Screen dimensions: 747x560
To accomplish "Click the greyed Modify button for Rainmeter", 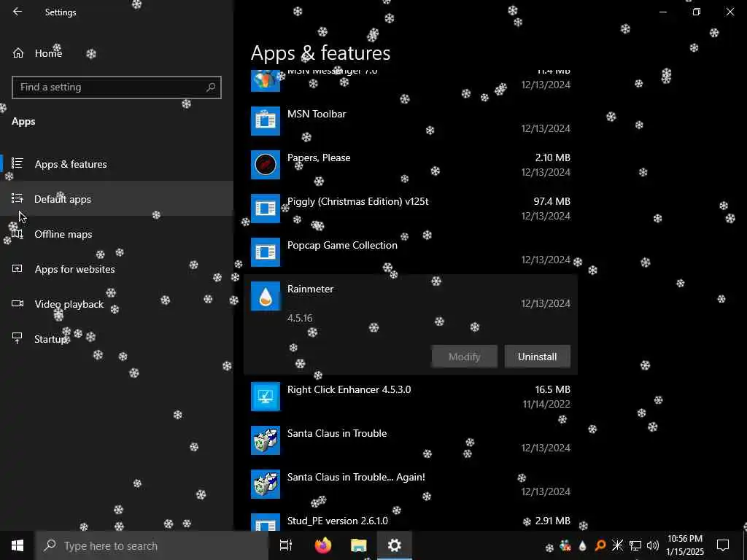I will click(x=465, y=357).
